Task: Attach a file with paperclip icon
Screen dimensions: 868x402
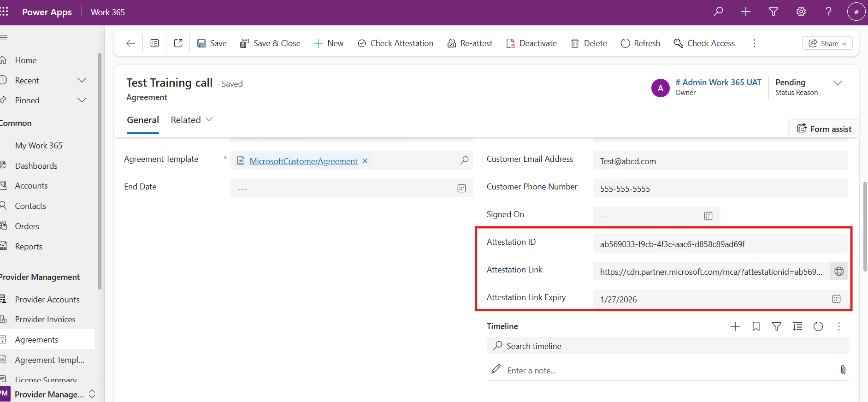Action: (843, 370)
